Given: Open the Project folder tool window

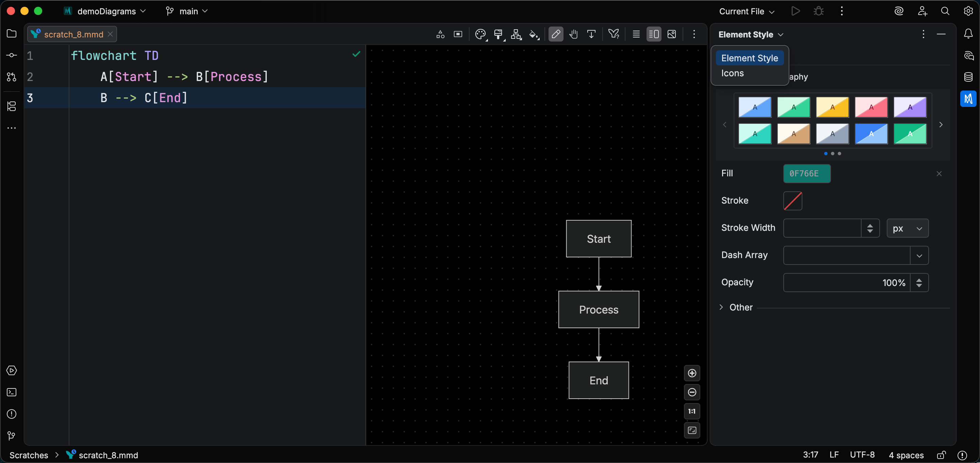Looking at the screenshot, I should 12,33.
